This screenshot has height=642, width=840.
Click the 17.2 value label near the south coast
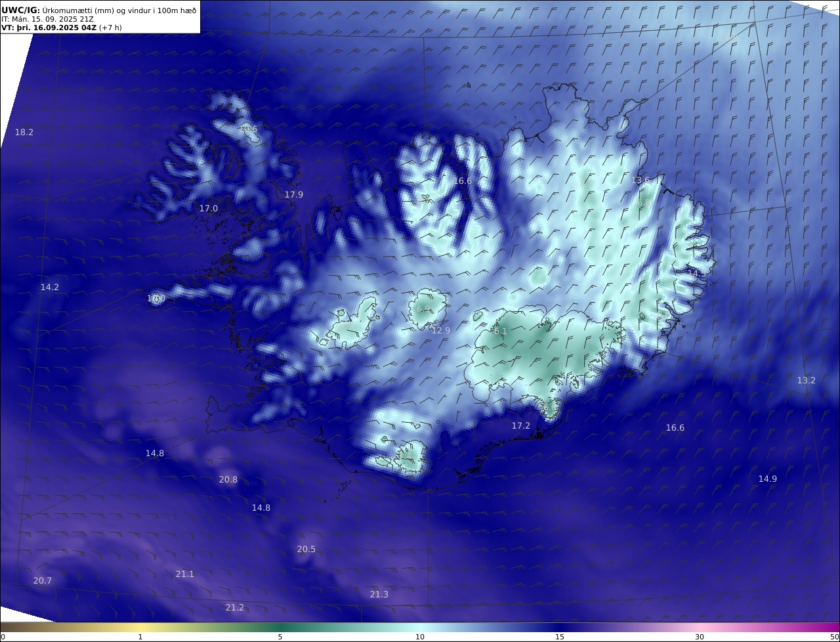[x=521, y=426]
